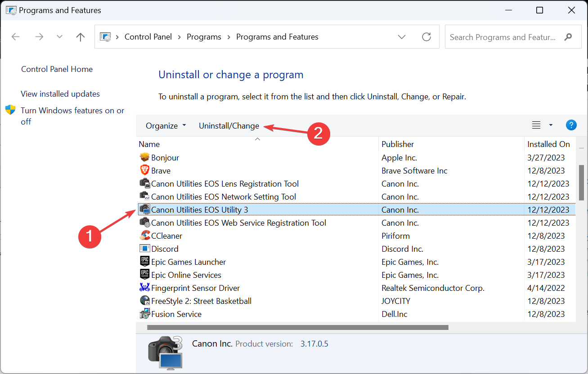Click the horizontal scrollbar thumb

tap(298, 327)
